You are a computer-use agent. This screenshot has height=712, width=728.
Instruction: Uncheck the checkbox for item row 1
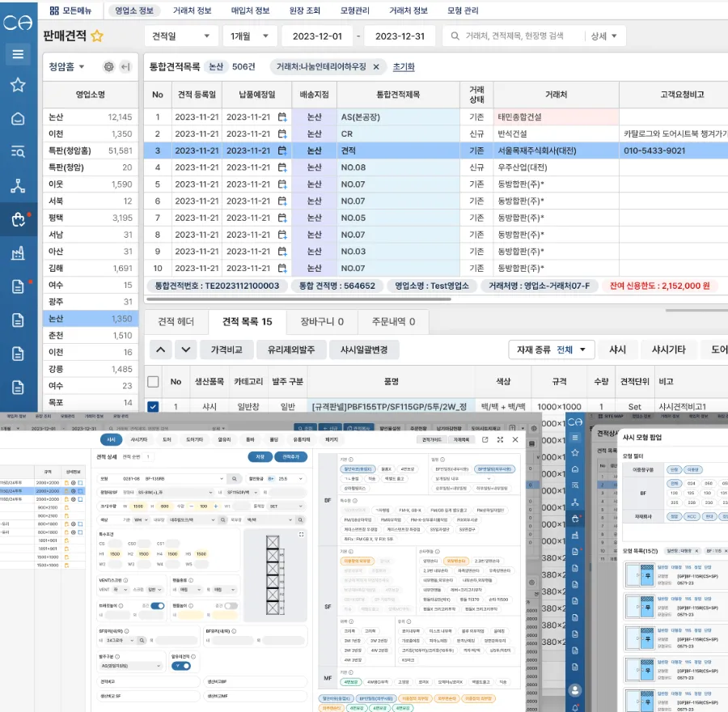(x=153, y=406)
